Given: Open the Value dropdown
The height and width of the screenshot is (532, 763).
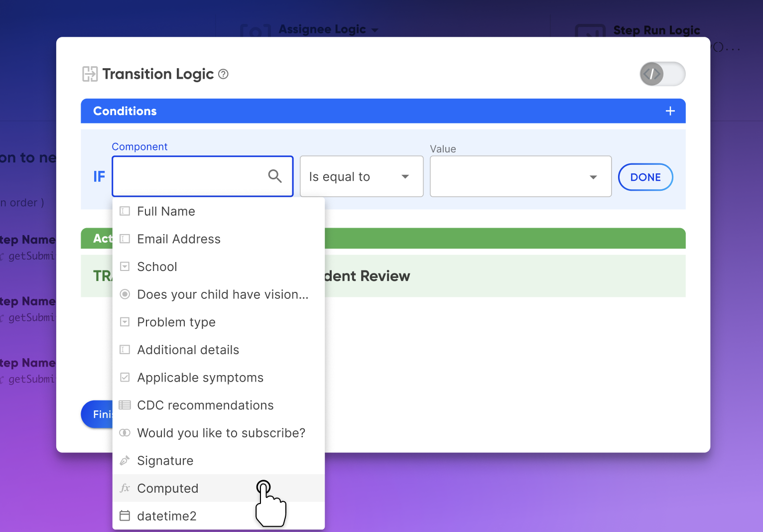Looking at the screenshot, I should [x=520, y=176].
